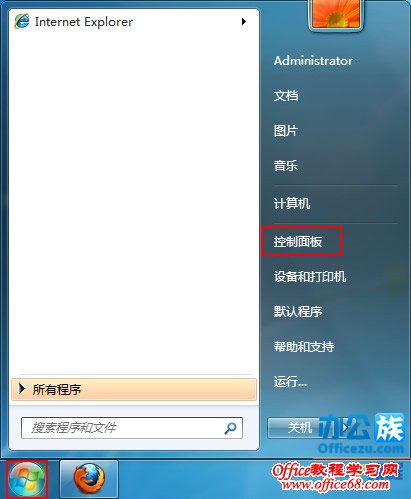Click the 关机 shutdown button
Image resolution: width=411 pixels, height=499 pixels.
(300, 428)
